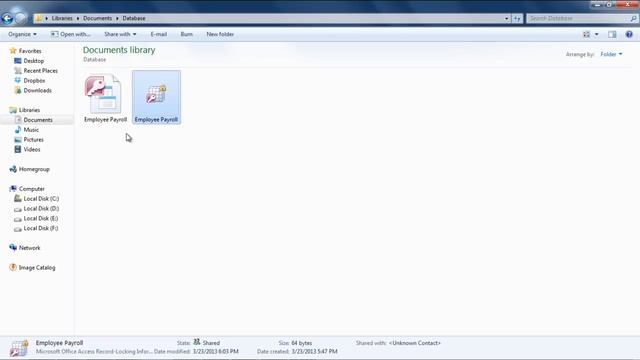This screenshot has height=360, width=640.
Task: Click the Image Catalog icon
Action: point(13,267)
